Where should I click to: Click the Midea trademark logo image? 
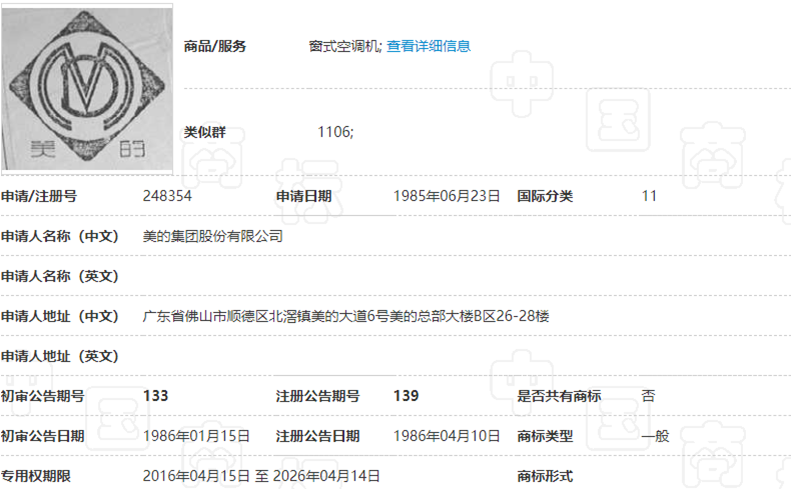click(87, 88)
